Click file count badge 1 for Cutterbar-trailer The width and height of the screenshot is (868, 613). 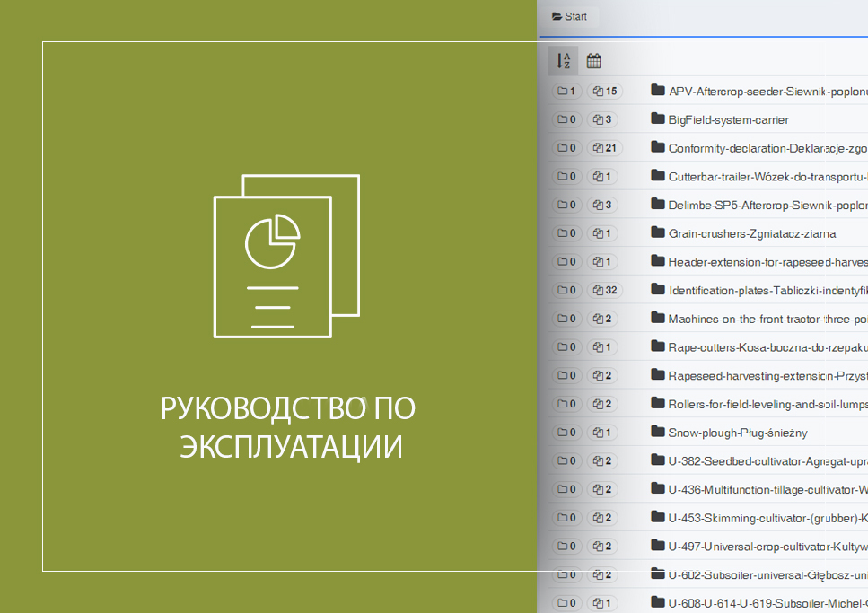tap(602, 176)
